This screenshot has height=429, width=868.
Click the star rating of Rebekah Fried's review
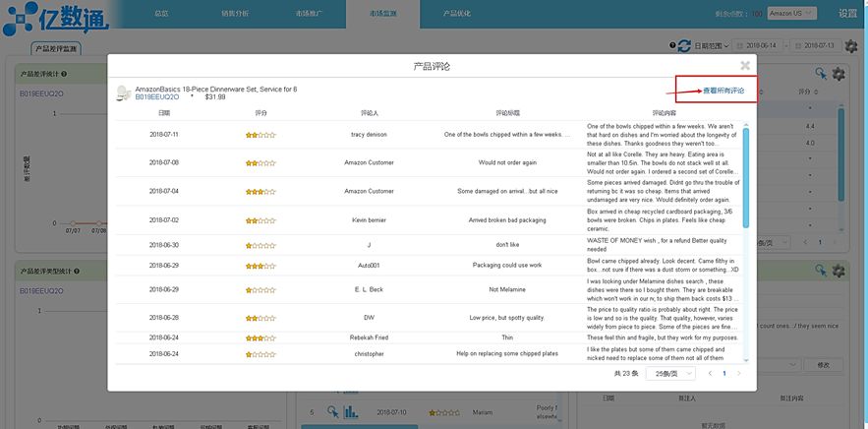click(x=260, y=337)
